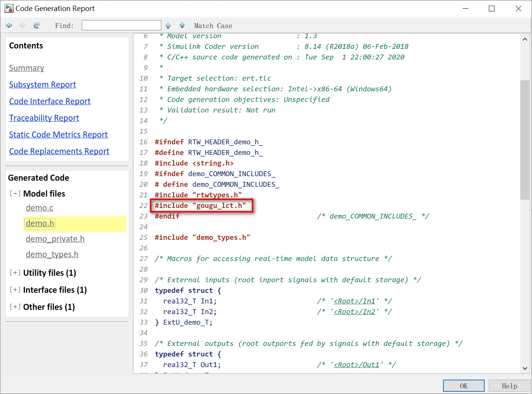This screenshot has width=532, height=394.
Task: Select the demo.c file
Action: coord(39,208)
